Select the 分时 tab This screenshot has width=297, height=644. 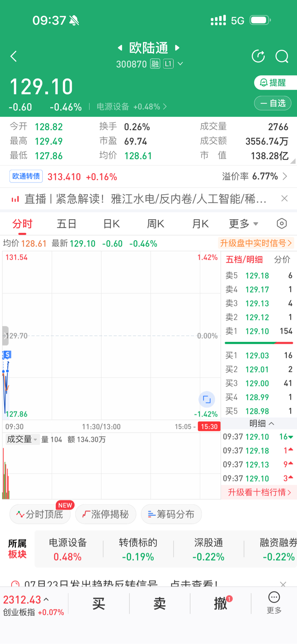[x=22, y=224]
